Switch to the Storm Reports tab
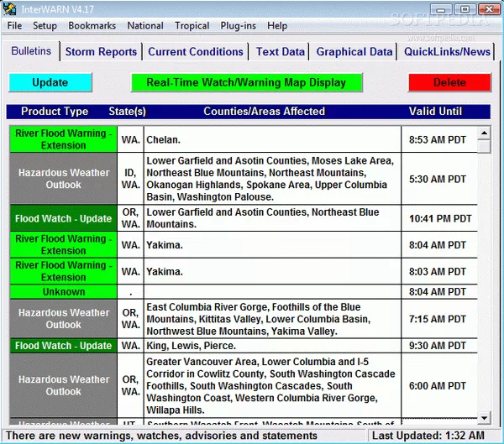The height and width of the screenshot is (444, 504). [x=101, y=52]
